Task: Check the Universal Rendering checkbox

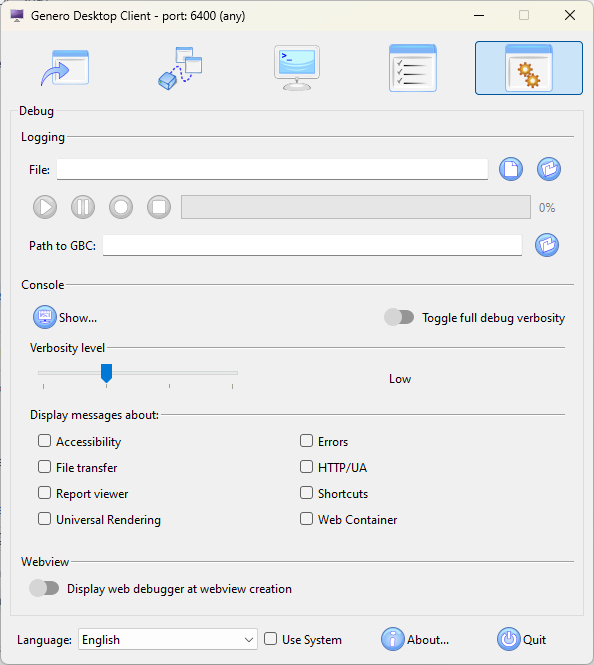Action: (45, 519)
